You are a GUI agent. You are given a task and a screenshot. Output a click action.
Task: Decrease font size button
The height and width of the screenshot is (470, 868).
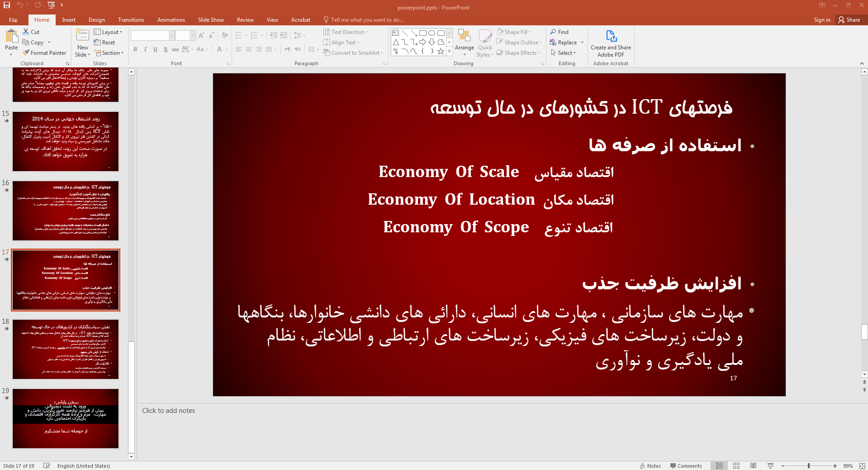point(211,35)
